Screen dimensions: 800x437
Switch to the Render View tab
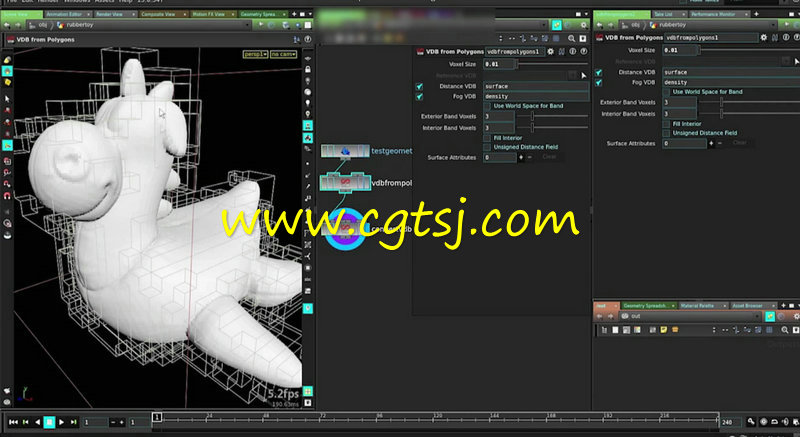(115, 14)
